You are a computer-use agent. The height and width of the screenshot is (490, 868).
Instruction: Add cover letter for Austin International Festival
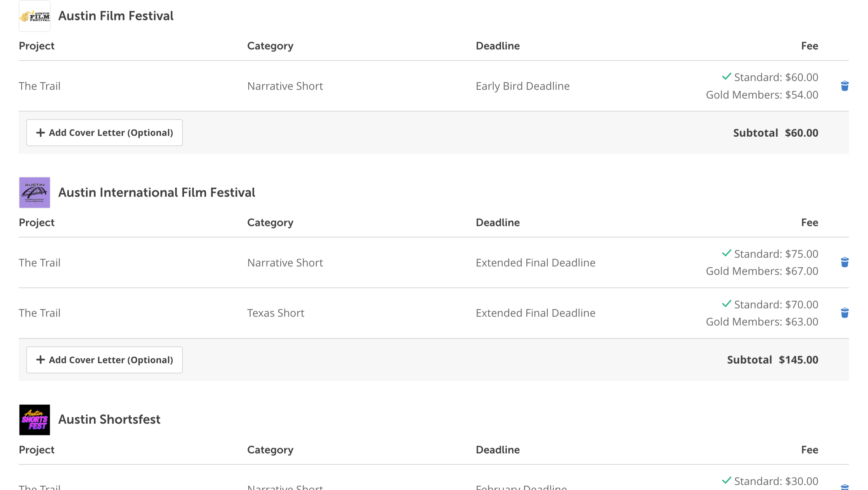(x=104, y=360)
